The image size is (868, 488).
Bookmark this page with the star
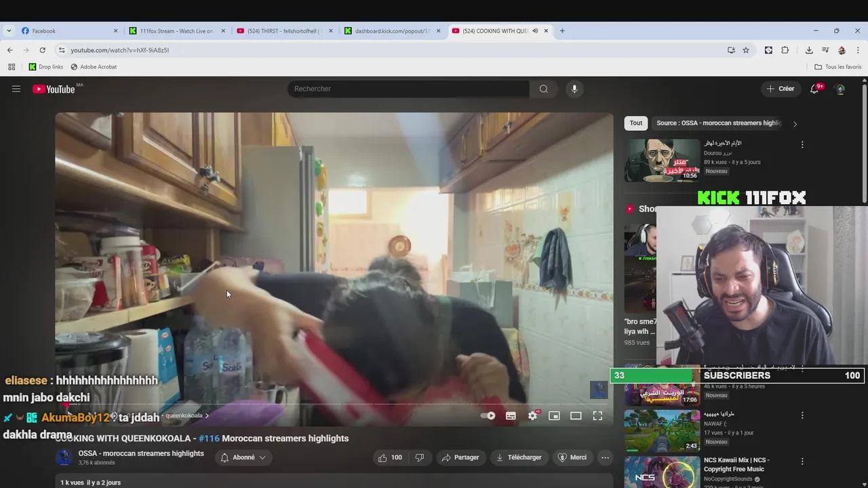pos(746,50)
